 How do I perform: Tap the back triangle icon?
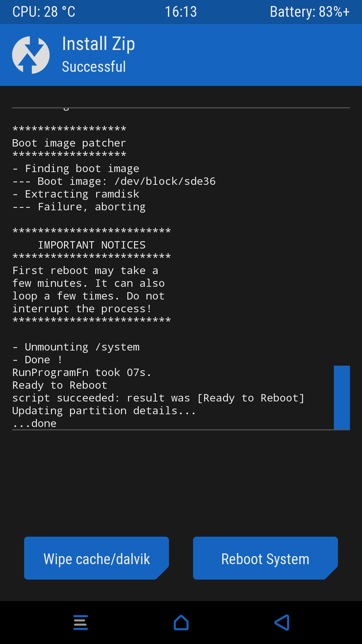click(282, 623)
